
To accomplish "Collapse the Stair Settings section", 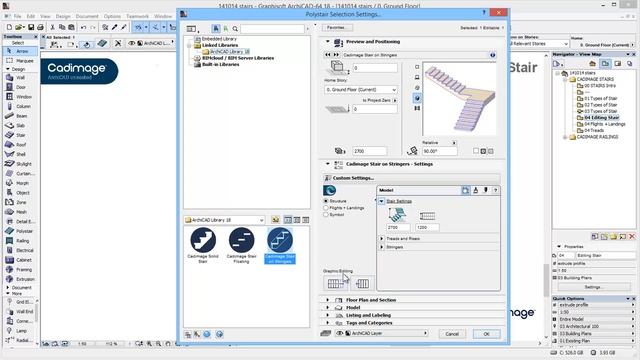I will [381, 201].
